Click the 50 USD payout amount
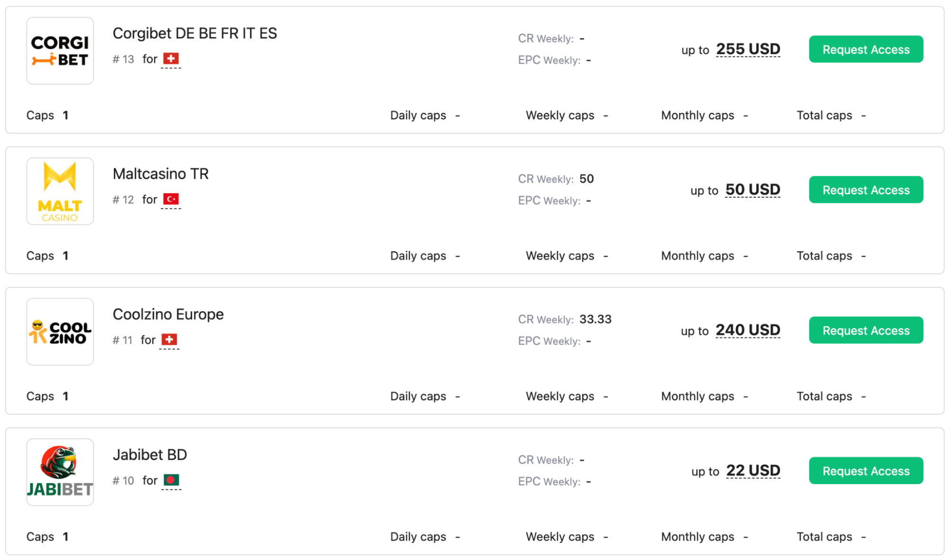The width and height of the screenshot is (948, 560). click(753, 189)
